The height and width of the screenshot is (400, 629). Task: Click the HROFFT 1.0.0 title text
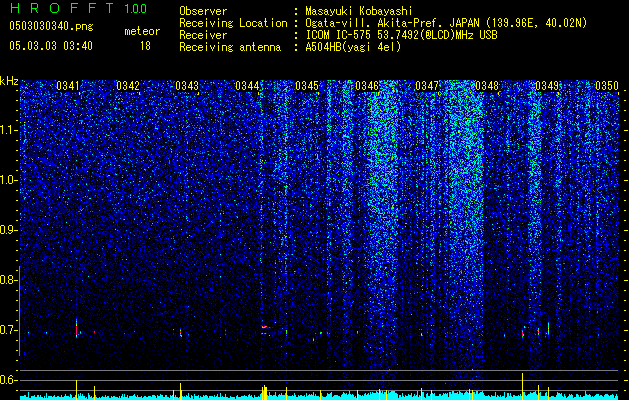click(x=78, y=8)
